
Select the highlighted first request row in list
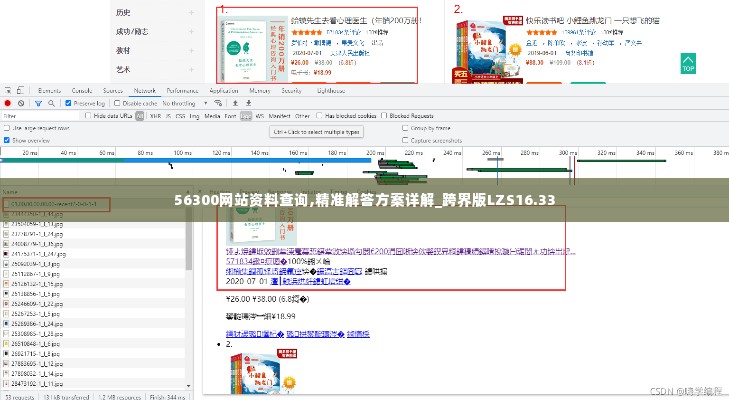coord(56,204)
